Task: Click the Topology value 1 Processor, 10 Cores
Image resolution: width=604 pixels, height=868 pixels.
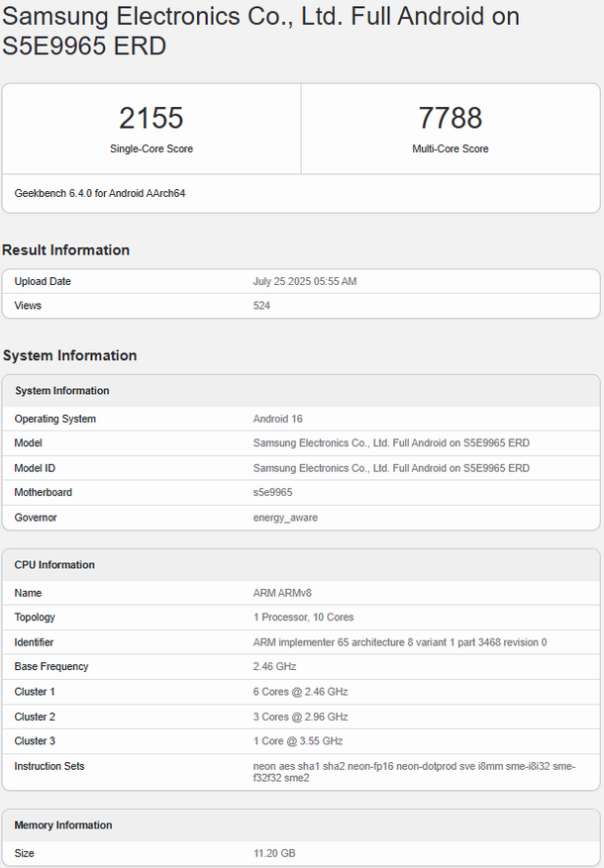Action: [305, 618]
